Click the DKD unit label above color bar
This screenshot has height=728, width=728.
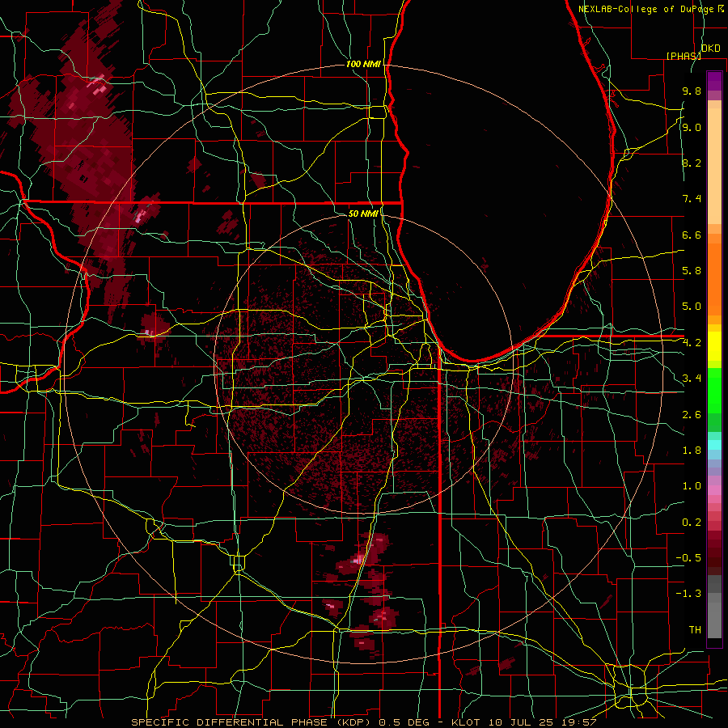(710, 49)
